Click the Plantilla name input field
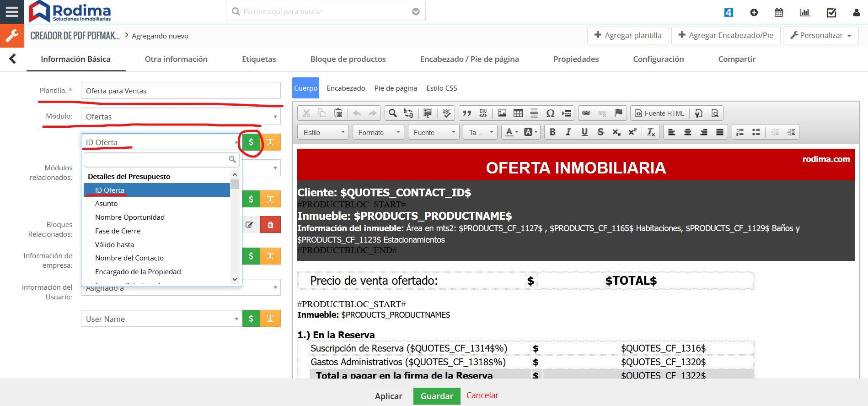 [x=181, y=91]
